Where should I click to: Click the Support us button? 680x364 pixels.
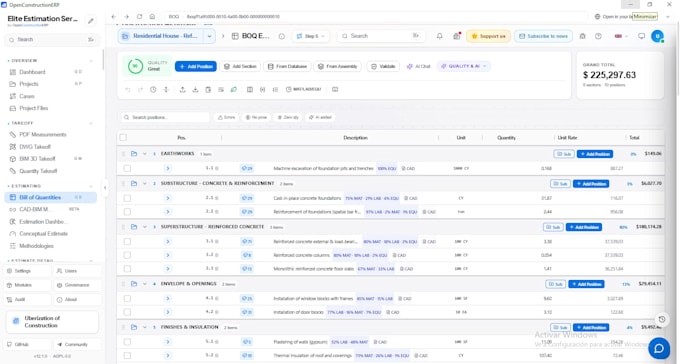[488, 36]
